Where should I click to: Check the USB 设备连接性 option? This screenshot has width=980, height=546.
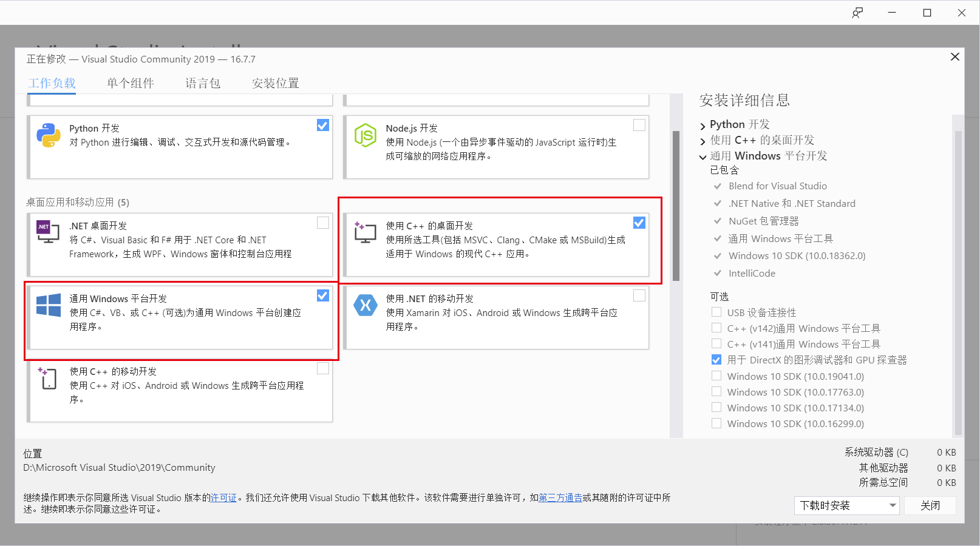[716, 312]
